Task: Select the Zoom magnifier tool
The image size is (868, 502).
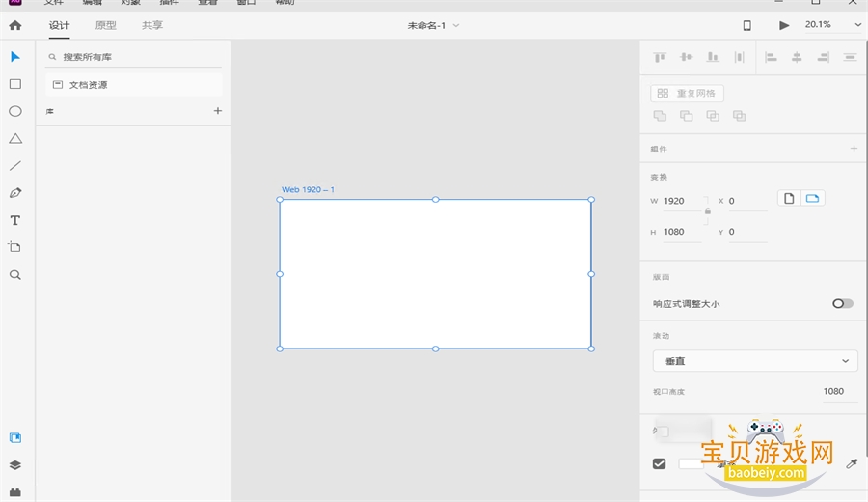Action: pyautogui.click(x=15, y=275)
